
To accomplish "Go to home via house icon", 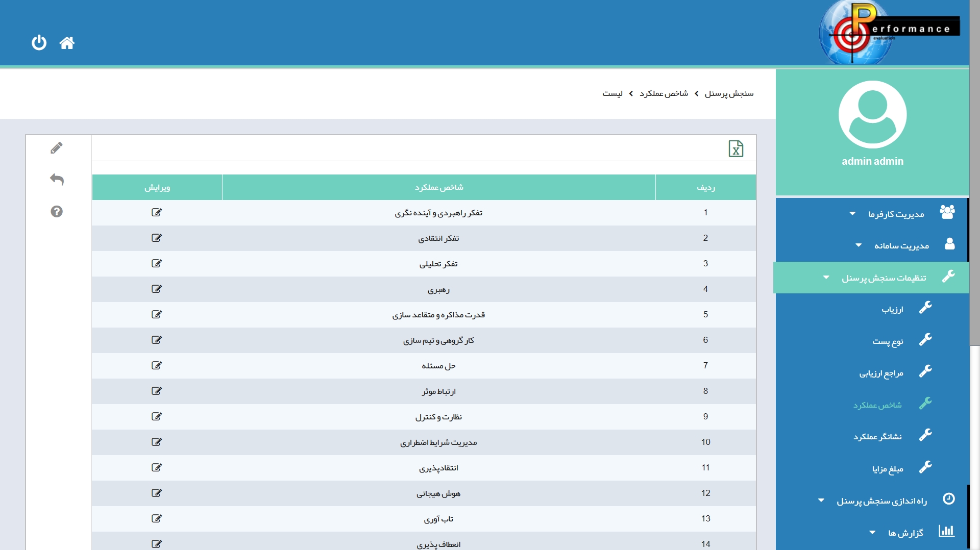I will [67, 43].
